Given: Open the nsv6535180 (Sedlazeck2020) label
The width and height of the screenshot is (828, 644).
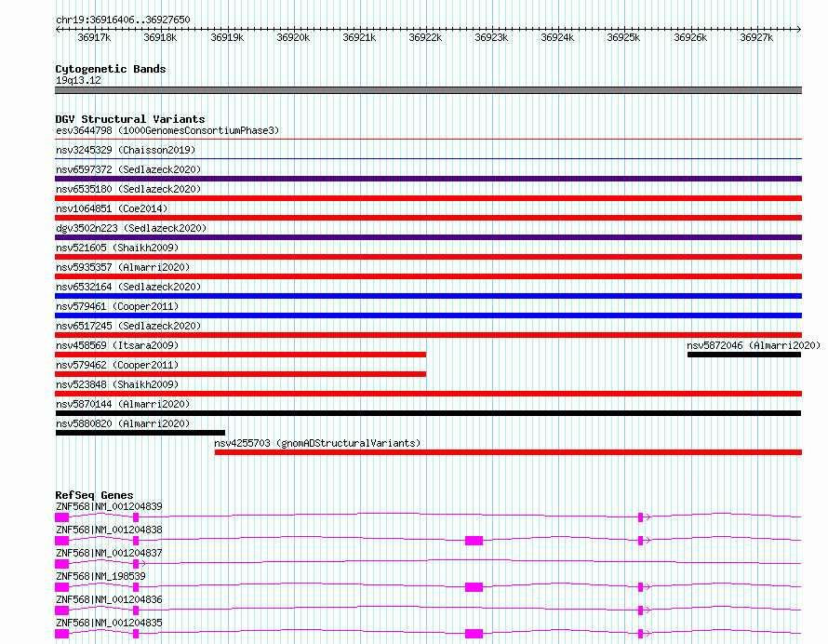Looking at the screenshot, I should click(128, 189).
